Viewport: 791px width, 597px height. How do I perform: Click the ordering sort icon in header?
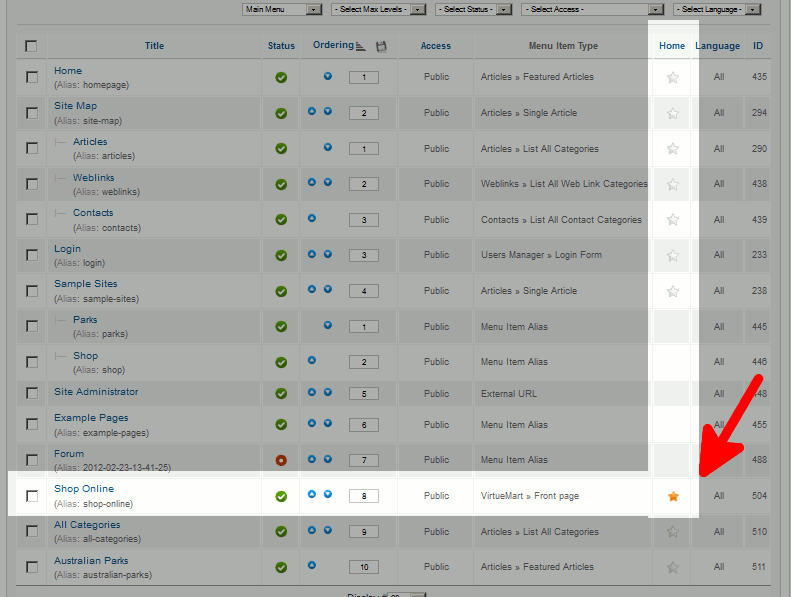pyautogui.click(x=361, y=46)
